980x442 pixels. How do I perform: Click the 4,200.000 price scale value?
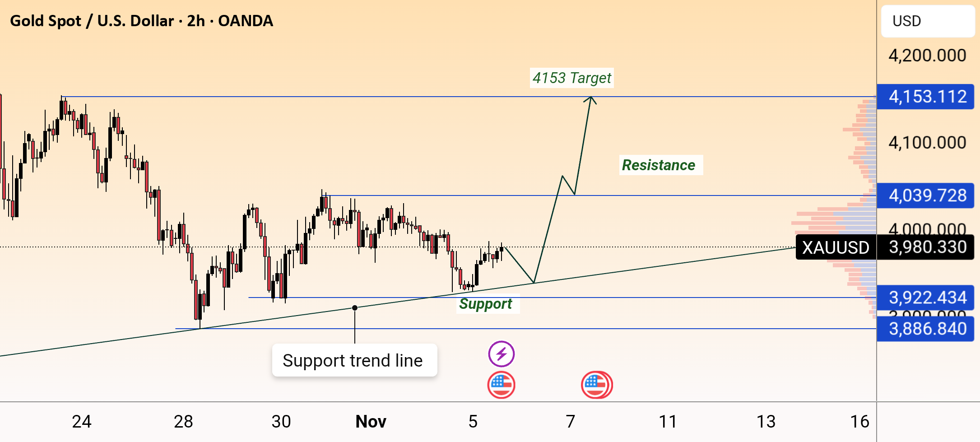(x=927, y=56)
